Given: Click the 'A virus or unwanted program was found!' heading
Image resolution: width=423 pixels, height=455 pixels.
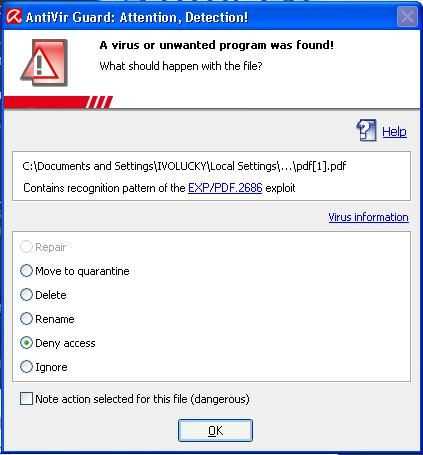Looking at the screenshot, I should click(x=217, y=45).
